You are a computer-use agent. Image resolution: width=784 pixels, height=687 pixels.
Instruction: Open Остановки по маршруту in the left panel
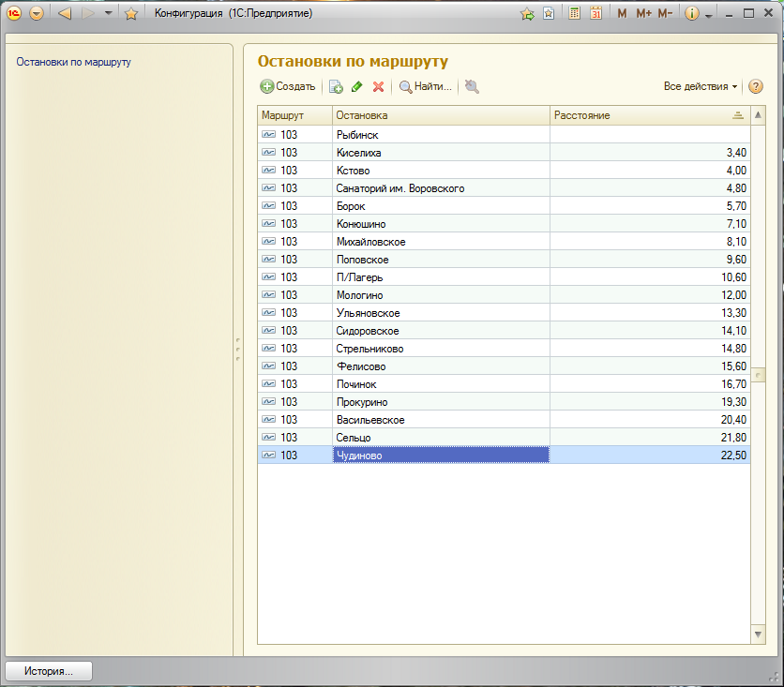pyautogui.click(x=73, y=62)
